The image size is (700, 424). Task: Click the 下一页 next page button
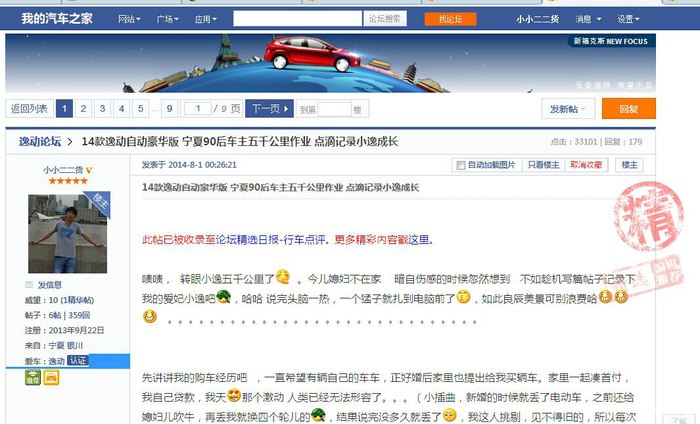269,109
